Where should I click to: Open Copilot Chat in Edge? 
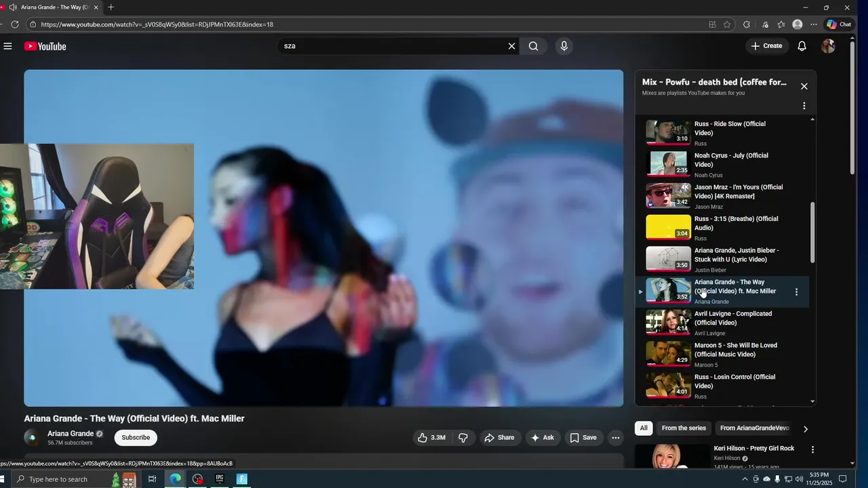(839, 24)
